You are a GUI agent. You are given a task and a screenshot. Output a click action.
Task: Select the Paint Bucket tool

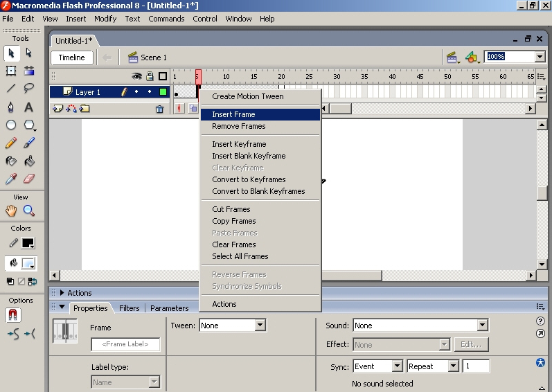(29, 161)
